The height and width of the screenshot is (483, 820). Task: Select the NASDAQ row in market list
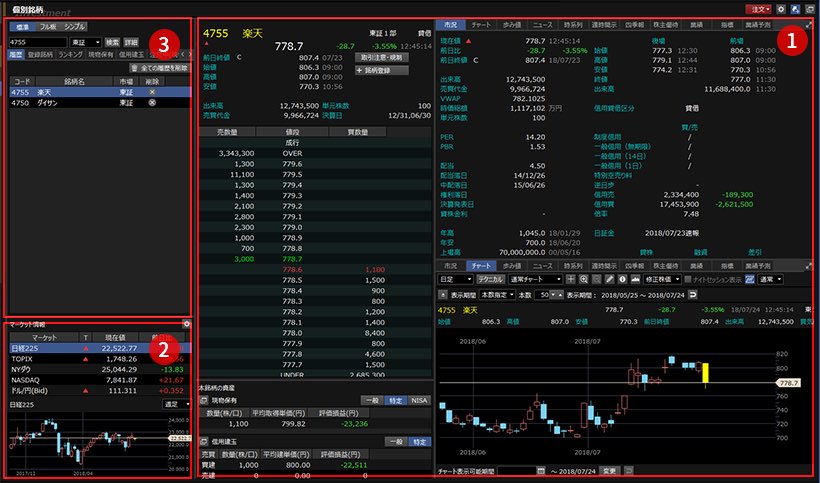[99, 380]
